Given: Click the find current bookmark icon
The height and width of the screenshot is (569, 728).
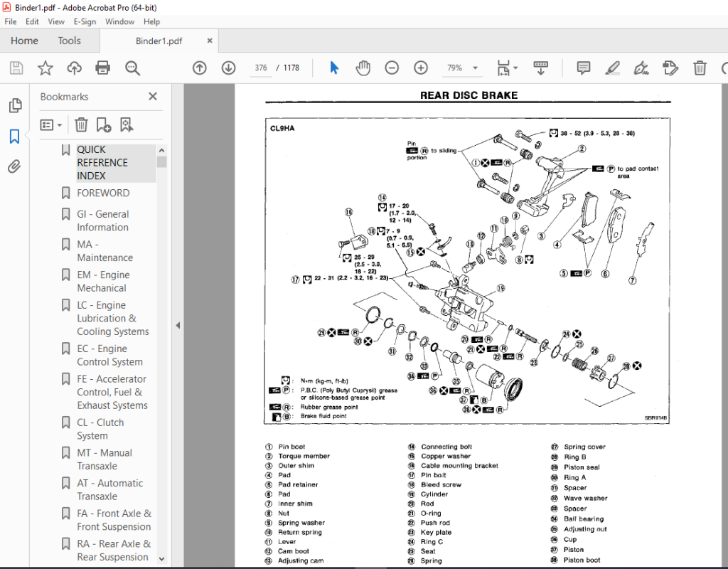Looking at the screenshot, I should click(x=127, y=125).
